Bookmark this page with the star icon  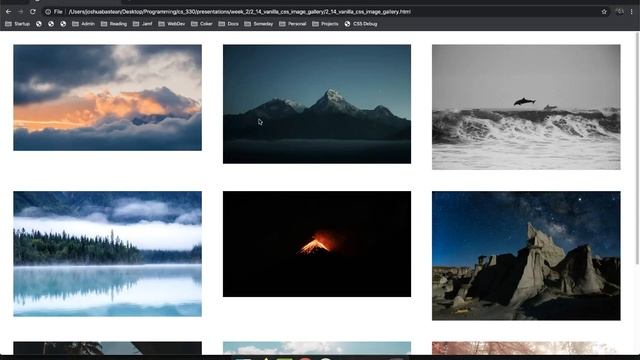coord(604,12)
